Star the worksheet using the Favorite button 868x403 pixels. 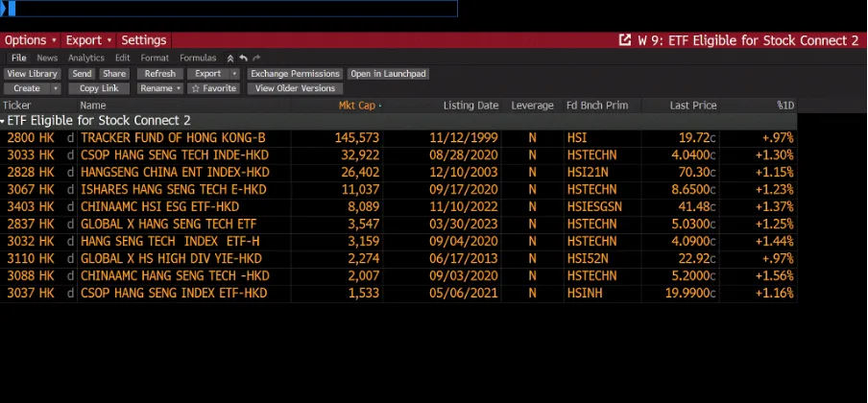[x=214, y=88]
